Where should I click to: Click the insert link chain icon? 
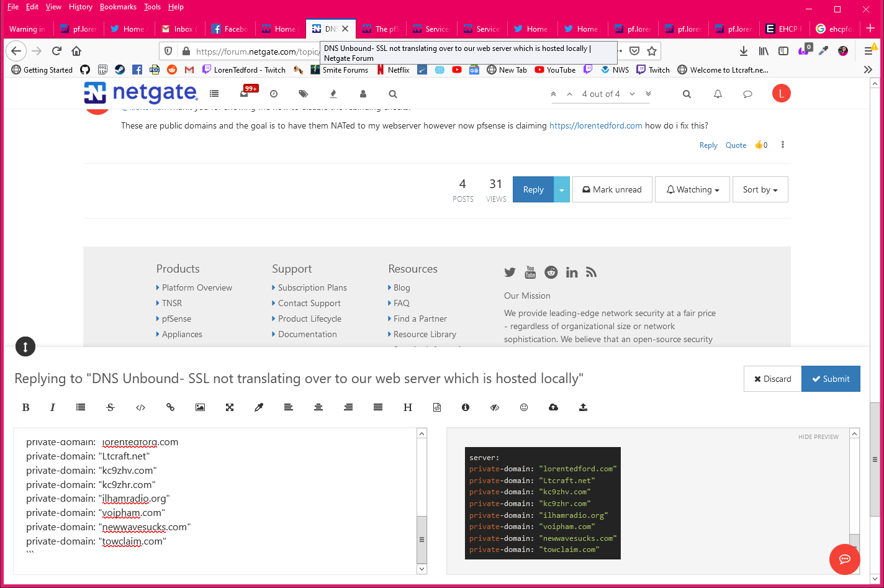[x=170, y=407]
